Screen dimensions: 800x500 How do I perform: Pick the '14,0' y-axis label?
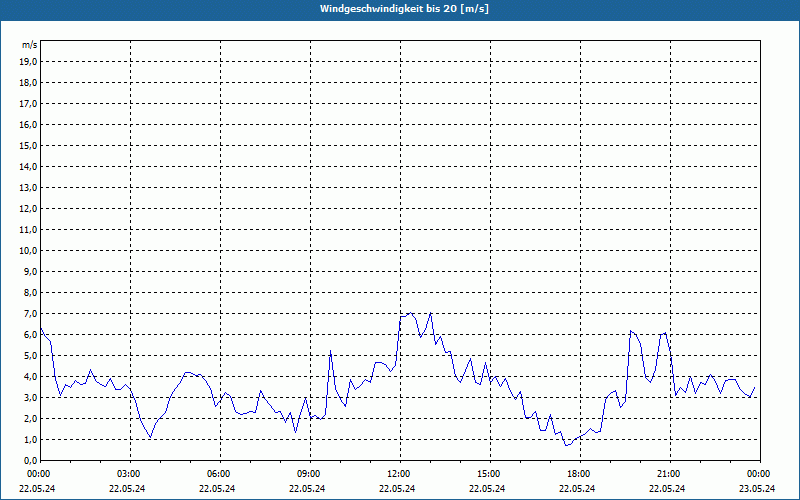pos(29,166)
